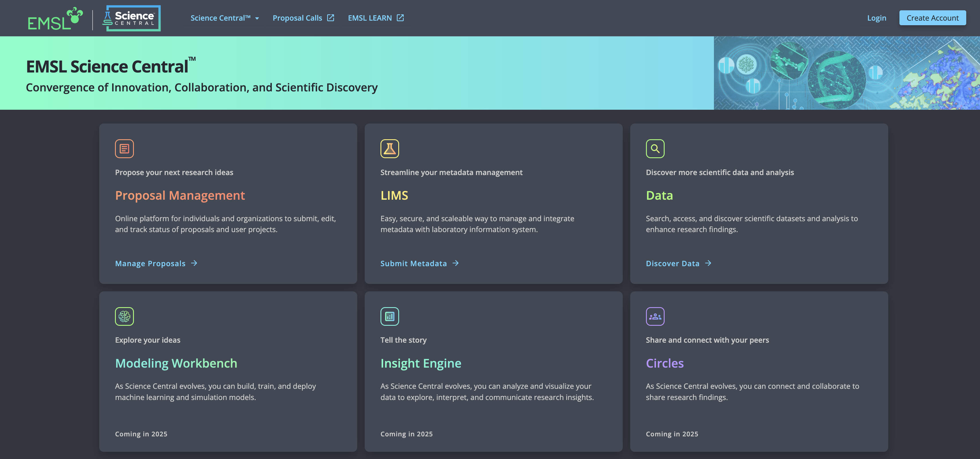
Task: Click 'Coming in 2025' under Circles
Action: pos(672,434)
